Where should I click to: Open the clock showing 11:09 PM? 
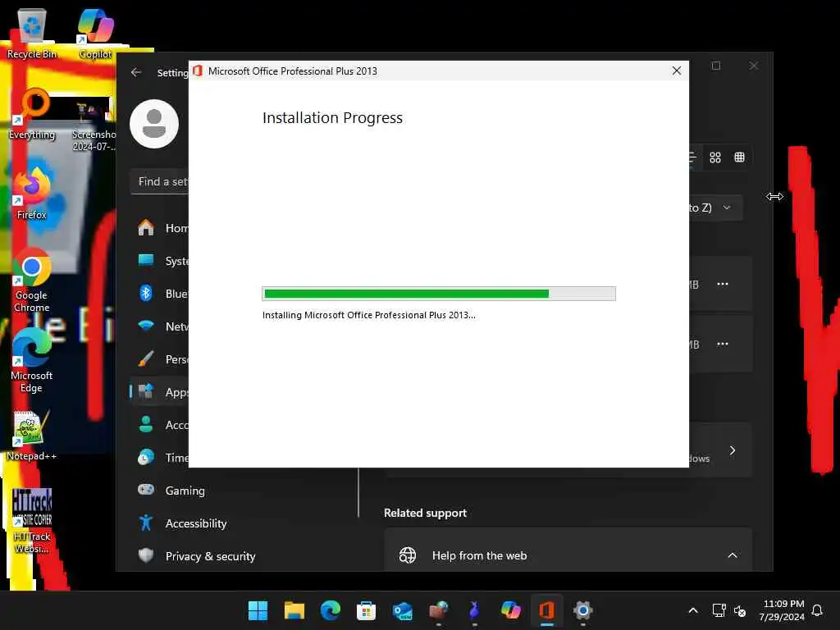pyautogui.click(x=782, y=610)
